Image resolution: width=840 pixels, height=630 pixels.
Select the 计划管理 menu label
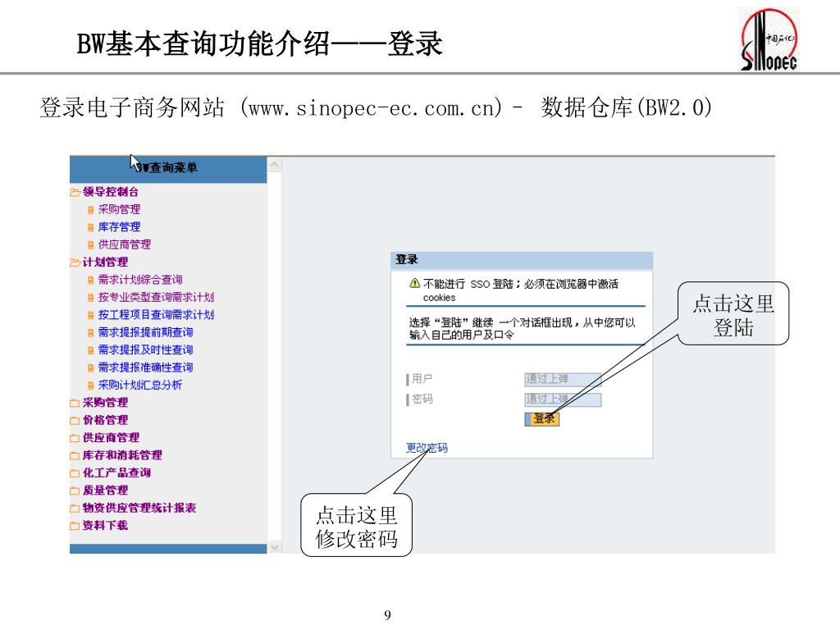pyautogui.click(x=105, y=262)
